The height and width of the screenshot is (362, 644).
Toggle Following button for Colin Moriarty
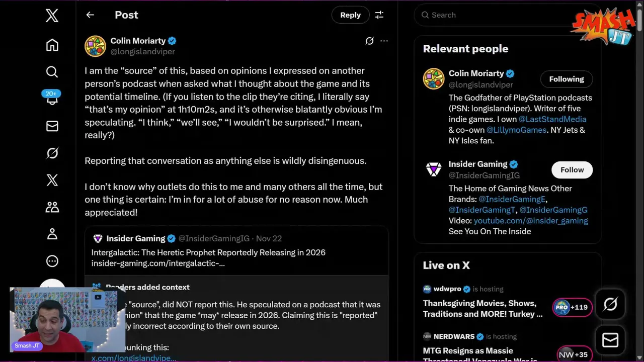pos(566,79)
